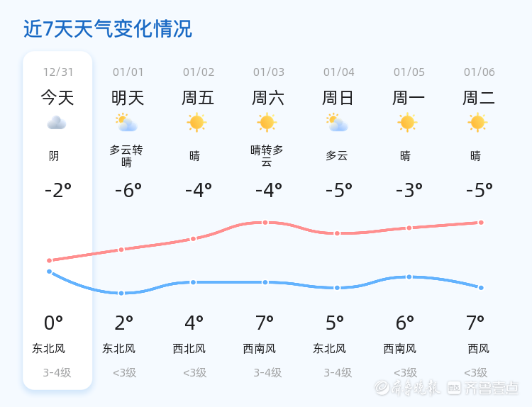Click the sun icon for 周二
Screen dimensions: 532x407
[477, 123]
